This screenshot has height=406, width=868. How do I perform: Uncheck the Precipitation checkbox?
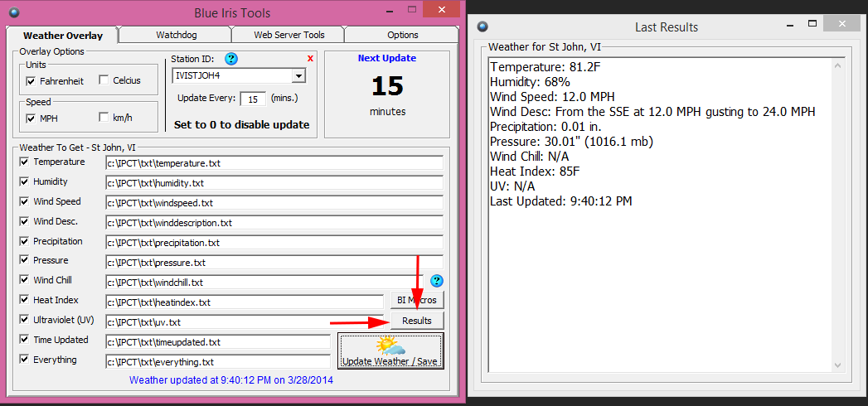click(x=24, y=241)
